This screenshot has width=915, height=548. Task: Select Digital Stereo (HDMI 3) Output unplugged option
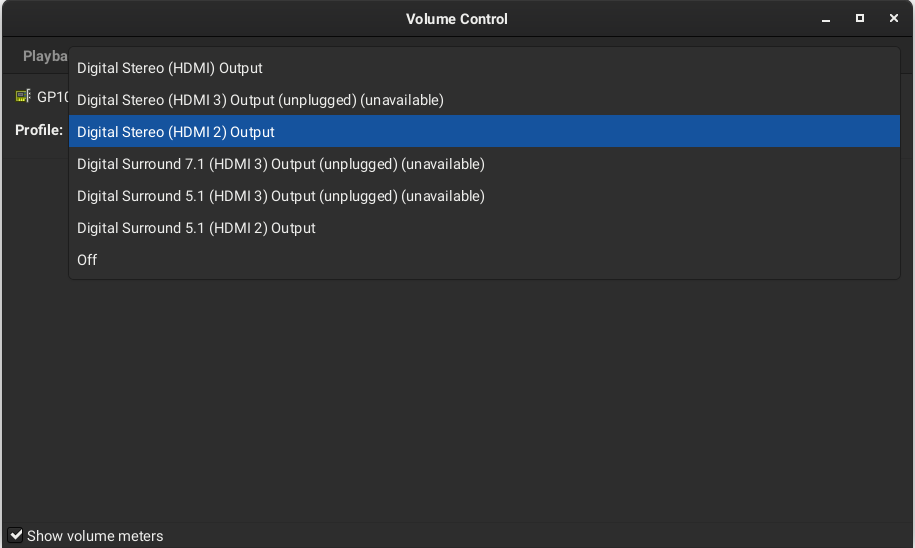point(484,100)
